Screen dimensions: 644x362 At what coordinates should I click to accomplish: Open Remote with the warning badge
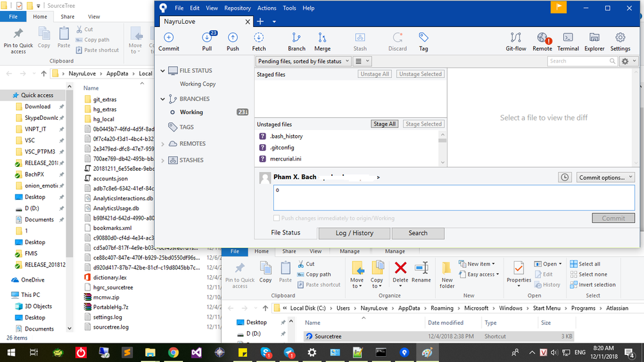coord(542,42)
